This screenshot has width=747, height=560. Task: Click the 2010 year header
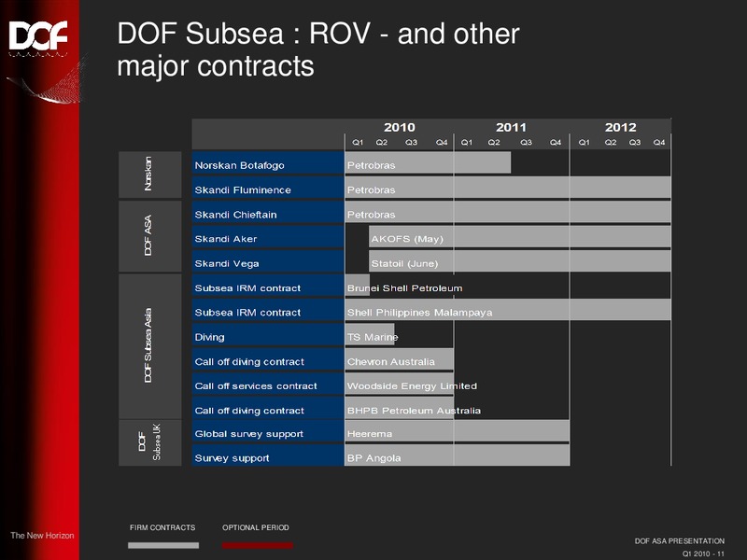[400, 127]
